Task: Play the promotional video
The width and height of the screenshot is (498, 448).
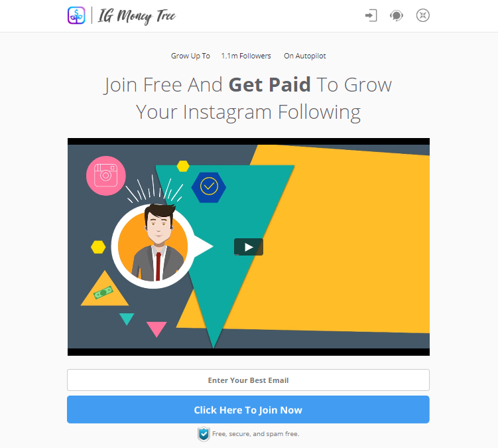Action: click(249, 247)
